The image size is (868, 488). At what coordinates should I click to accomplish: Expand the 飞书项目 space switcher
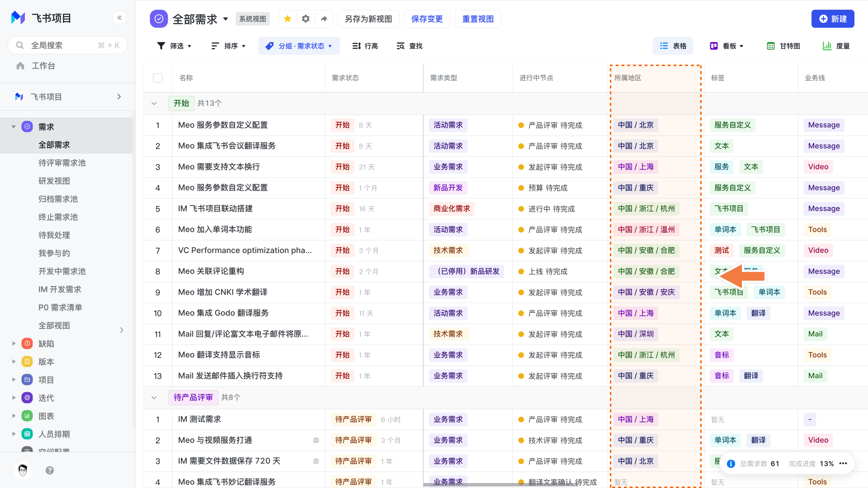[119, 97]
